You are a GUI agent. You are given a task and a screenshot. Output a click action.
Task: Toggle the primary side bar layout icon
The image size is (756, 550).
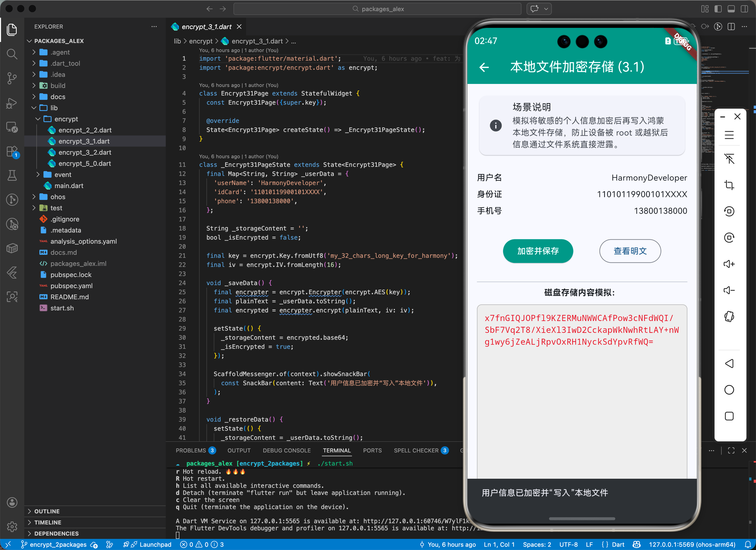click(718, 9)
